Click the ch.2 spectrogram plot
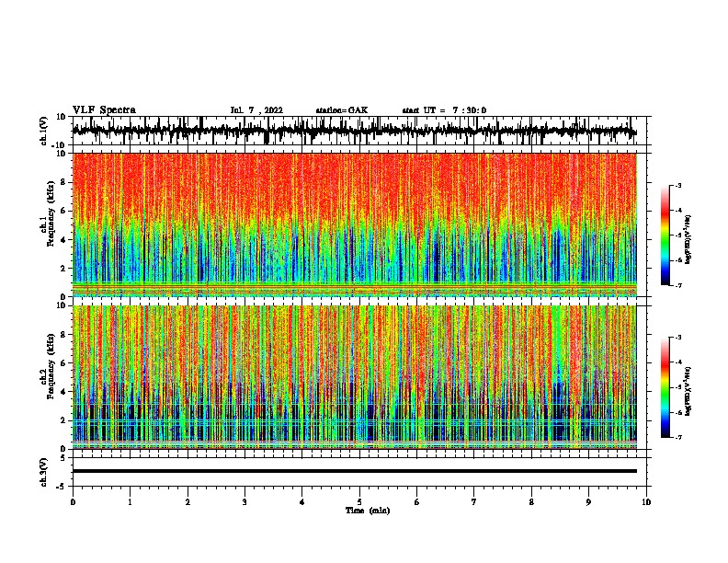This screenshot has height=563, width=728. pos(355,377)
